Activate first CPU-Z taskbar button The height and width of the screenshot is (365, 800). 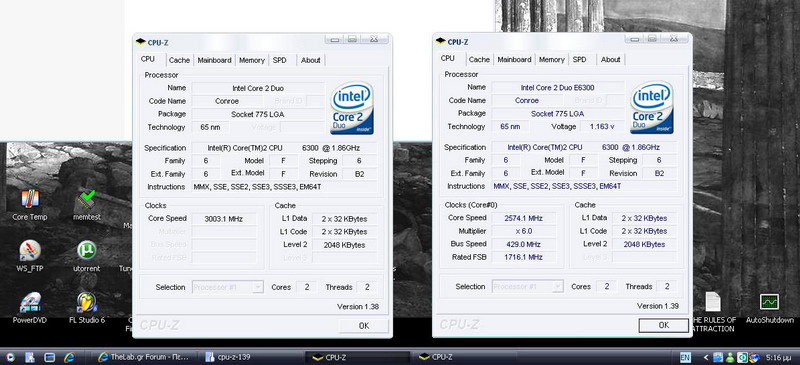[359, 357]
